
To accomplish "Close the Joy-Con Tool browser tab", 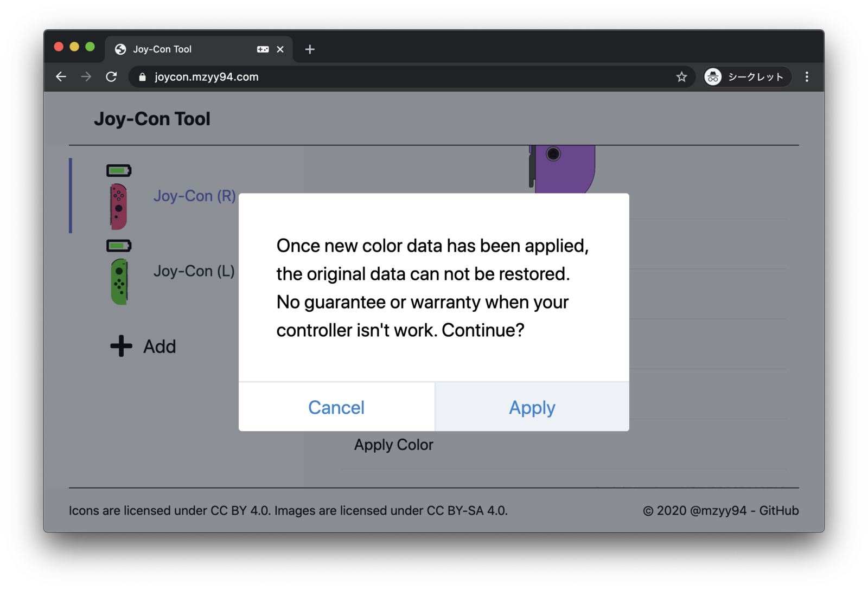I will pyautogui.click(x=280, y=49).
